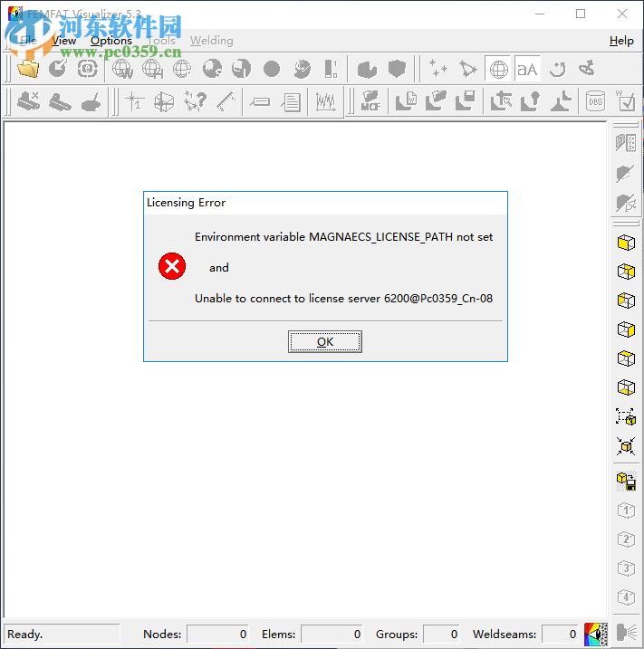644x649 pixels.
Task: Click the light source spray icon
Action: coord(626,633)
